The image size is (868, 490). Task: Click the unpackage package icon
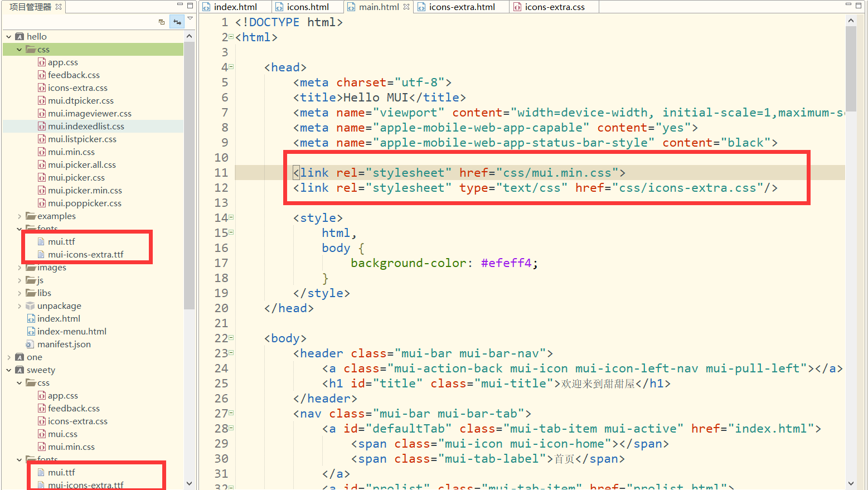(31, 306)
